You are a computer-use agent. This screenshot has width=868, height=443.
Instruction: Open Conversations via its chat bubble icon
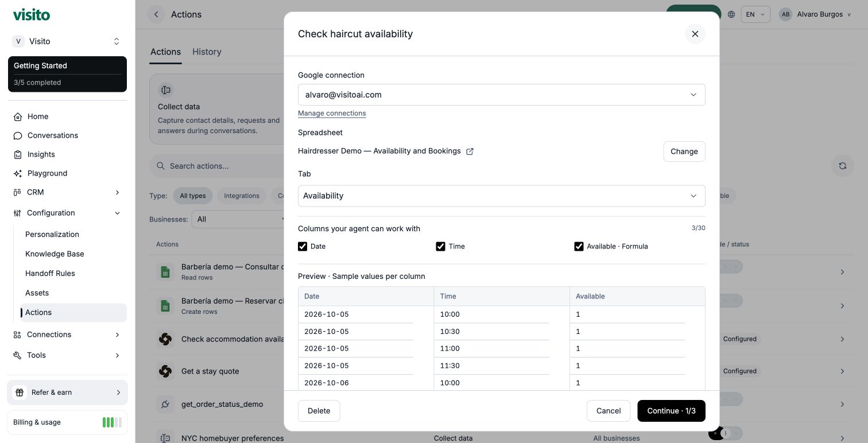[x=18, y=135]
